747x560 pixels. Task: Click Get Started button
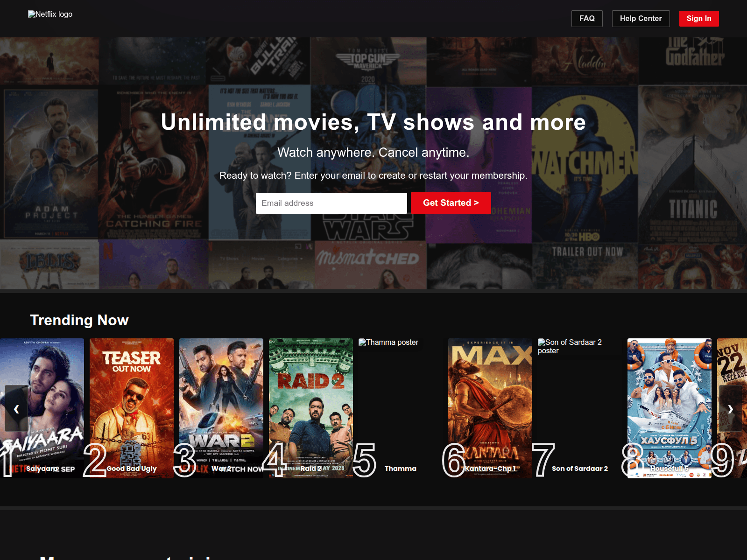[451, 203]
